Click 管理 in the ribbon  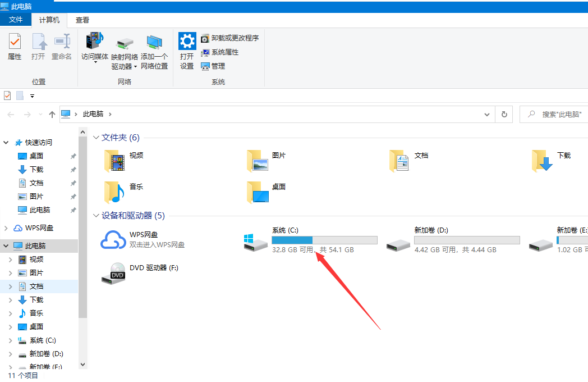click(213, 66)
